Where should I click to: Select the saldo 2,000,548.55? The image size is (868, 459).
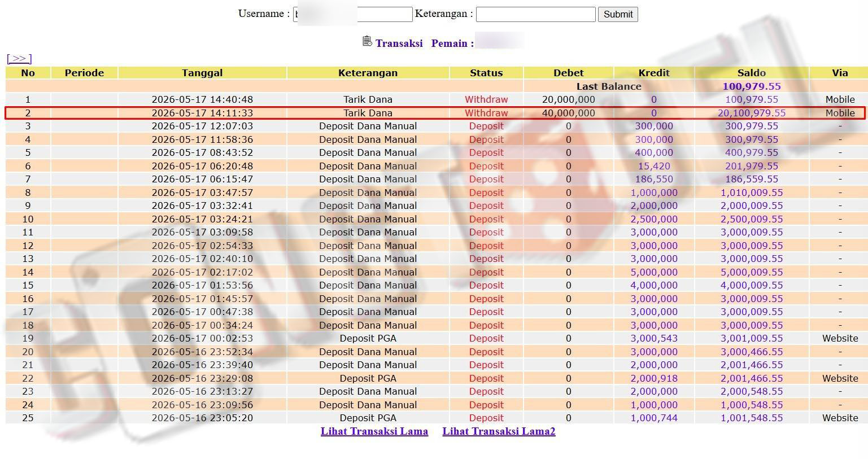click(752, 391)
